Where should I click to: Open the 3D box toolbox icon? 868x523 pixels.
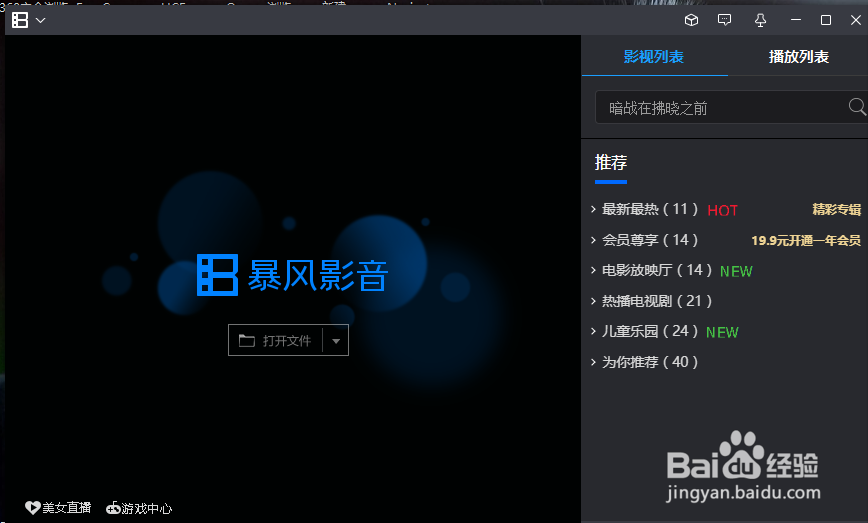pyautogui.click(x=691, y=20)
